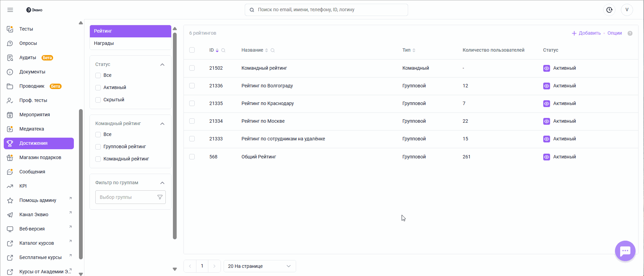Open the 20 На странице dropdown

tap(259, 266)
